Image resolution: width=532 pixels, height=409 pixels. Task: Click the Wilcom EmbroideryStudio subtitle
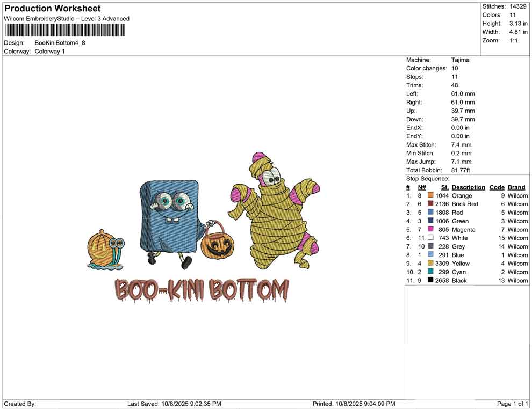pyautogui.click(x=67, y=19)
